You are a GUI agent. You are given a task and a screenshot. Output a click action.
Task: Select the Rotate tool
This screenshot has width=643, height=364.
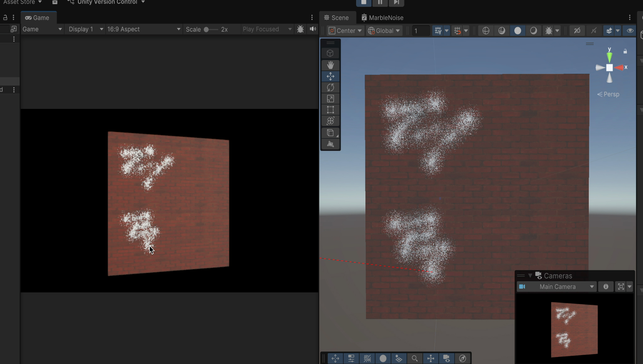click(330, 87)
